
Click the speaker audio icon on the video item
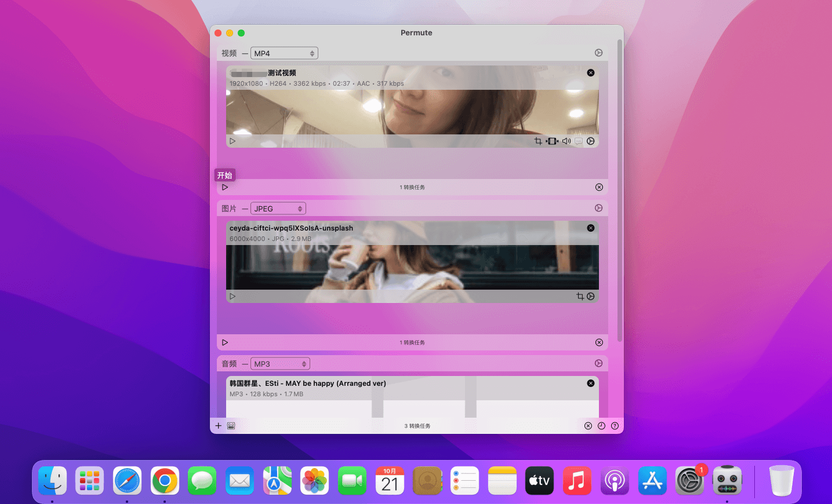click(566, 141)
